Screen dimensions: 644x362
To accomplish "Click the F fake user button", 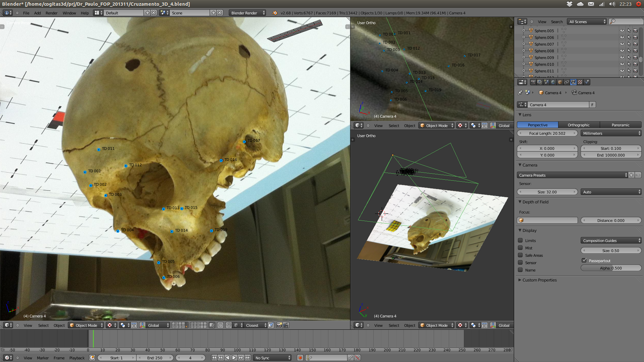I will [592, 105].
